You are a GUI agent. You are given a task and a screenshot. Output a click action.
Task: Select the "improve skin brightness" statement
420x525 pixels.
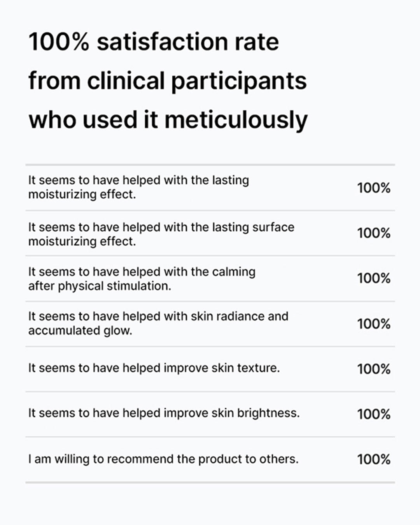point(164,413)
